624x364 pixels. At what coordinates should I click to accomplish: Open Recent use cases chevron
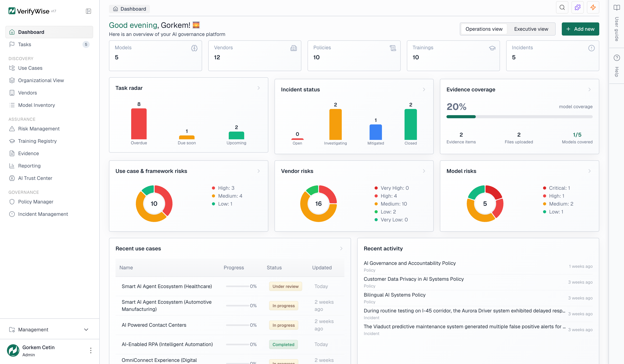pos(341,248)
